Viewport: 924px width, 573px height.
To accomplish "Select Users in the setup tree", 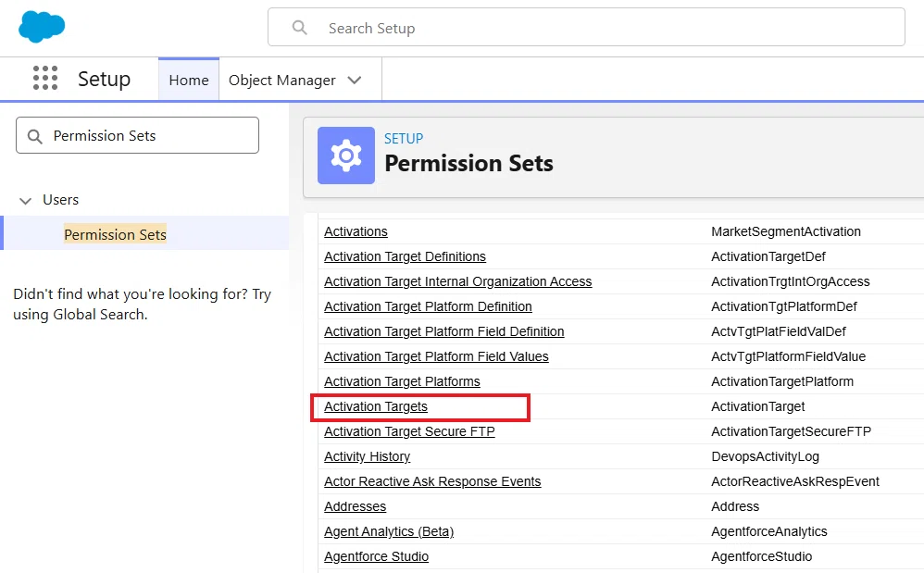I will pyautogui.click(x=61, y=200).
